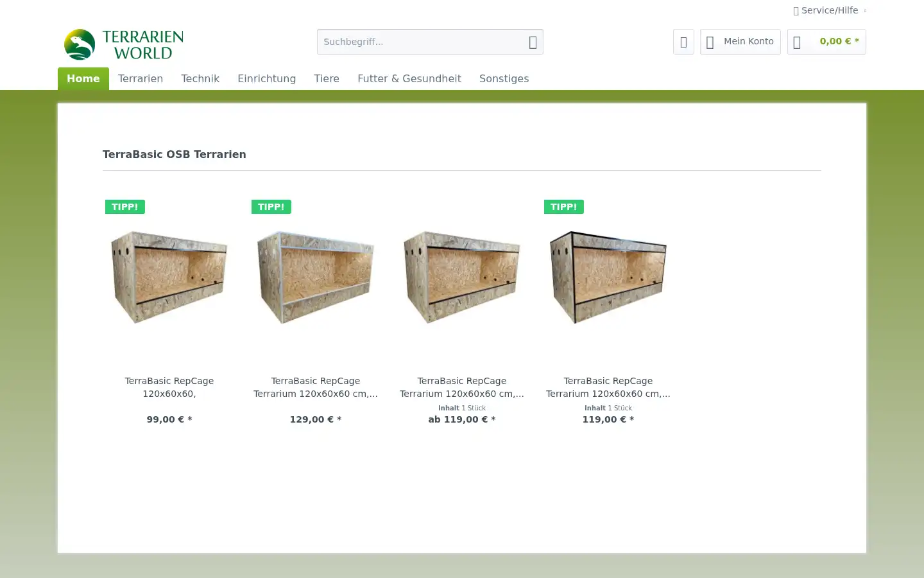Click Inhalt 1 Stück above ab 119,00 €
The image size is (924, 578).
coord(462,408)
